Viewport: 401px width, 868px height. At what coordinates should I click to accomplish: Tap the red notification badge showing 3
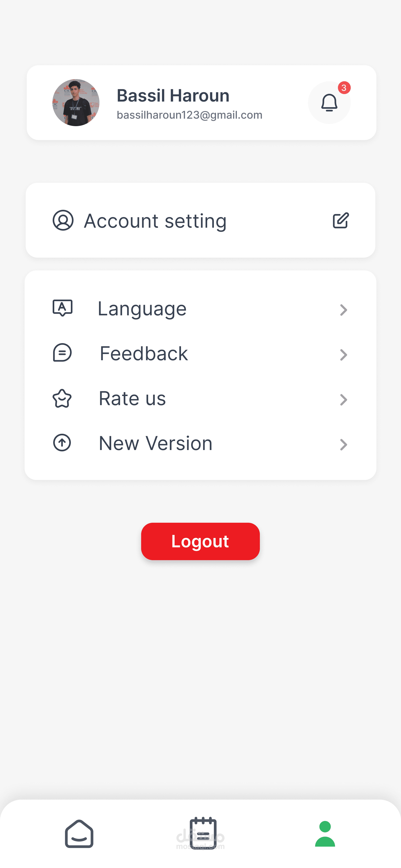pos(344,88)
